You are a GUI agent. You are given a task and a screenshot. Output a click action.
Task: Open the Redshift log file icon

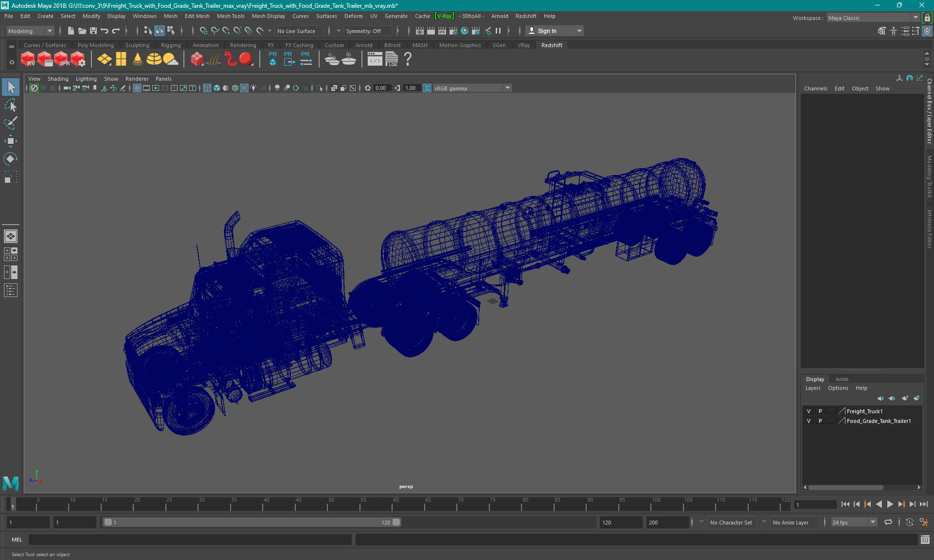pos(392,59)
